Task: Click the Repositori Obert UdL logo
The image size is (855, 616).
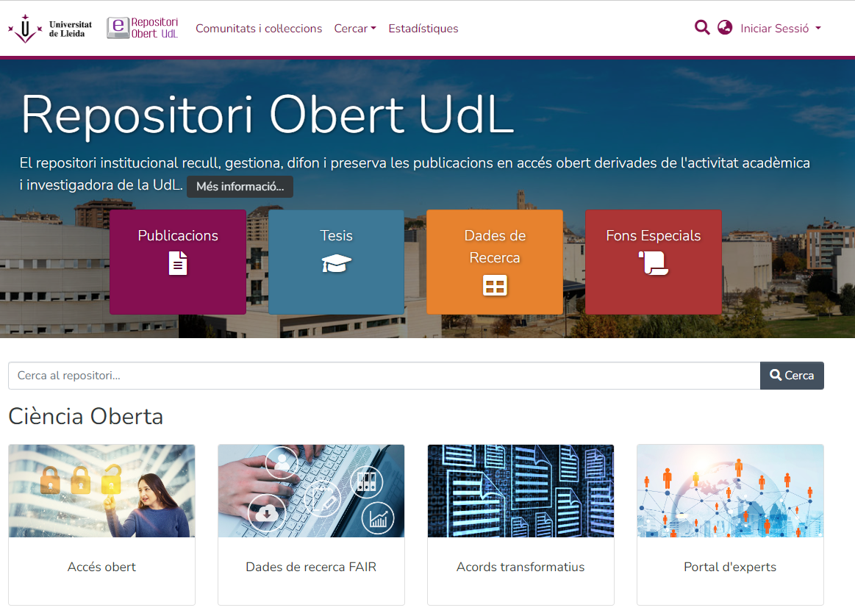Action: tap(142, 28)
